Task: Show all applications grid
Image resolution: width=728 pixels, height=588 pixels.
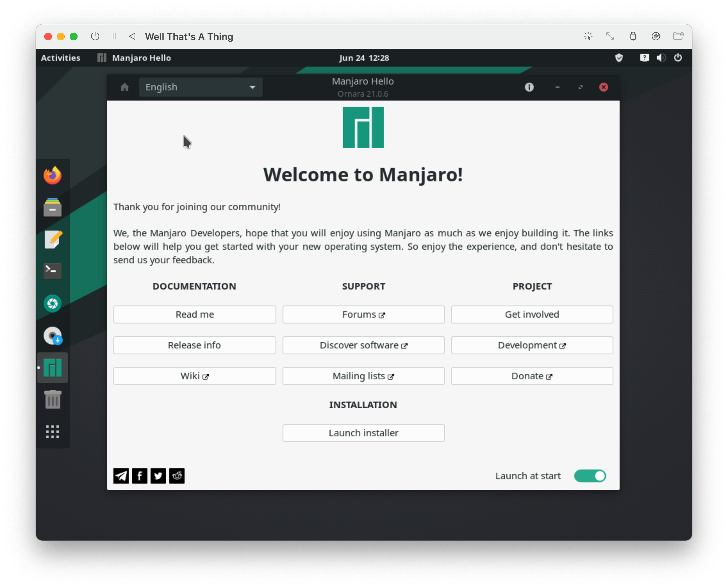Action: [53, 431]
